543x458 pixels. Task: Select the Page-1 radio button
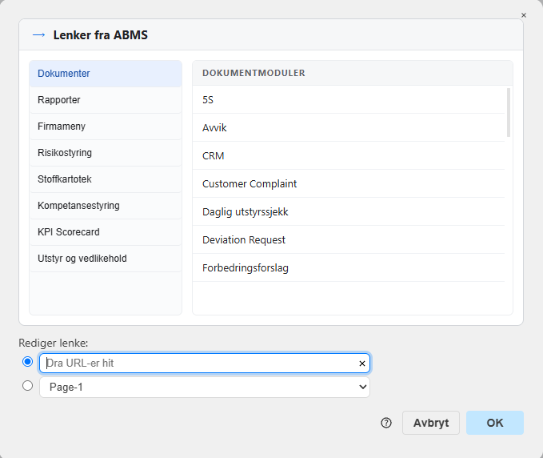(x=27, y=386)
